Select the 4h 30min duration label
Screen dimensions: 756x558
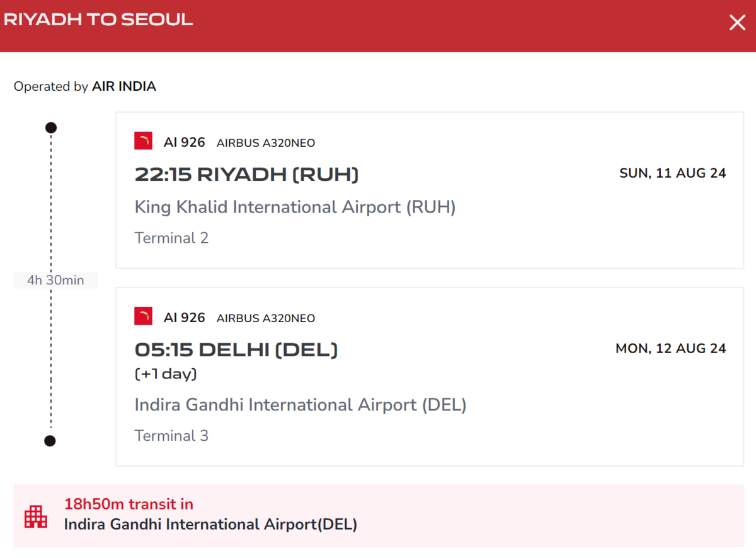coord(55,280)
